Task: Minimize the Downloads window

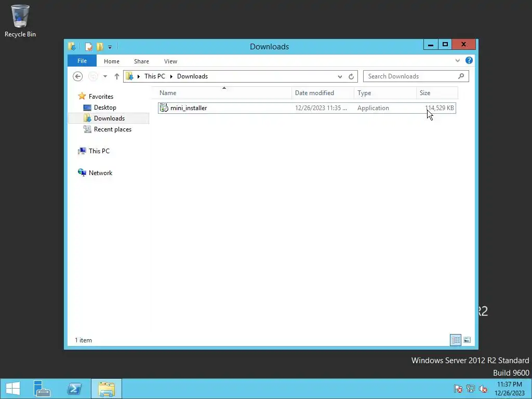Action: click(431, 45)
